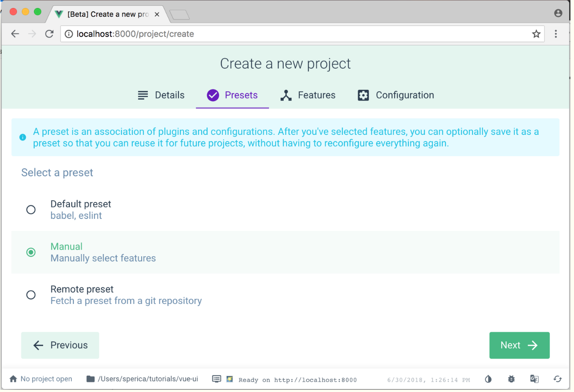This screenshot has height=392, width=574.
Task: Click Fetch a preset from a git repository
Action: point(126,301)
